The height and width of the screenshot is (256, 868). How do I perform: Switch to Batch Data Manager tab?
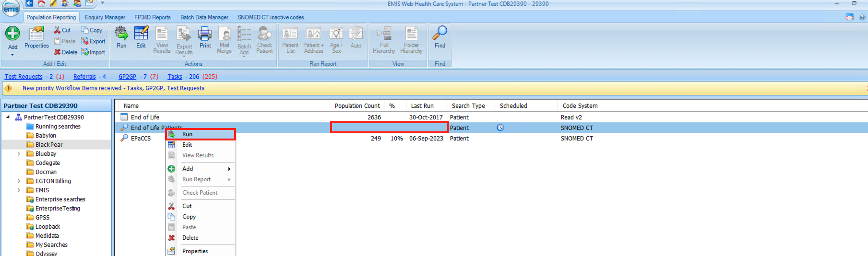(x=204, y=17)
